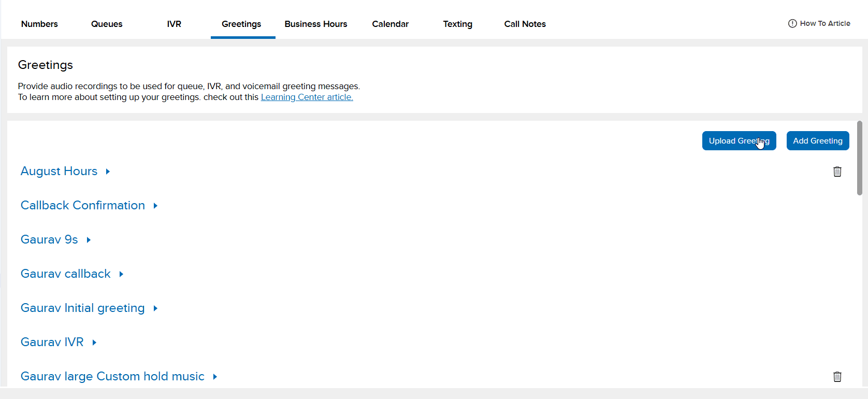Image resolution: width=868 pixels, height=399 pixels.
Task: Open the Calendar tab
Action: (390, 24)
